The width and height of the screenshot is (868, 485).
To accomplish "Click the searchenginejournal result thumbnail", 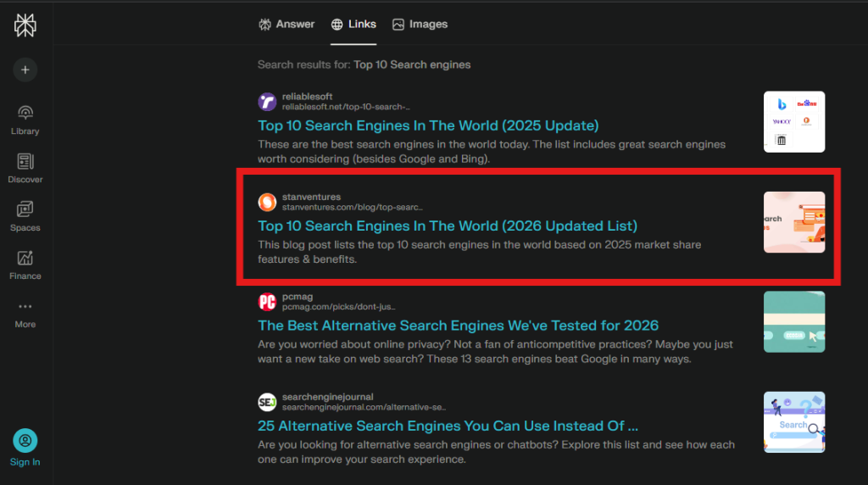I will (793, 422).
